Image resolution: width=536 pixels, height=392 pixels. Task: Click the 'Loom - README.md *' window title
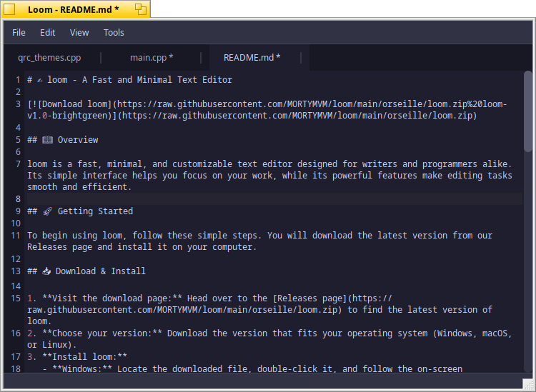pos(73,9)
